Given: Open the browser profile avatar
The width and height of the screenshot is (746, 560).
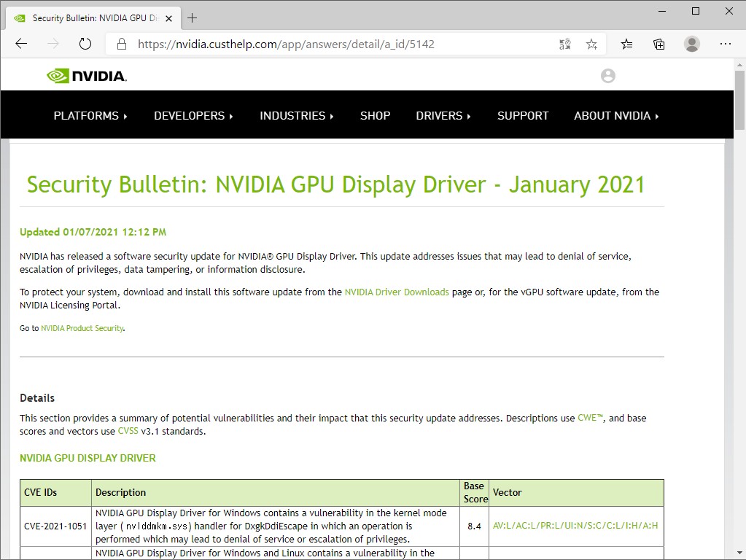Looking at the screenshot, I should (692, 44).
